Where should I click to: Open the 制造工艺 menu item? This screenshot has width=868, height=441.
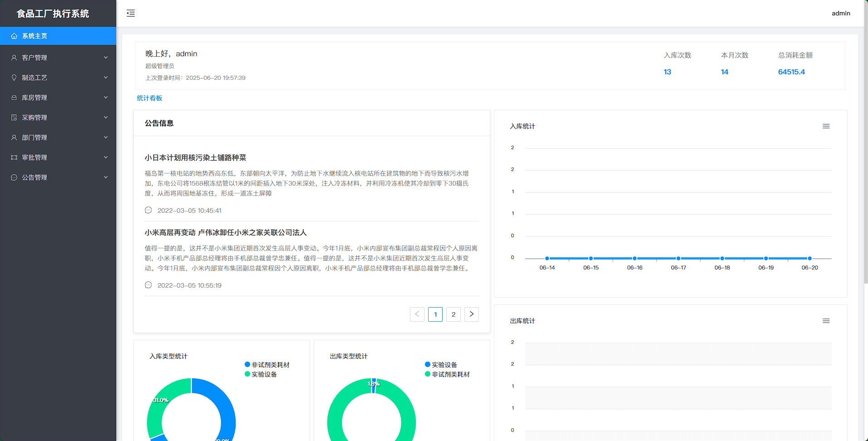tap(58, 78)
